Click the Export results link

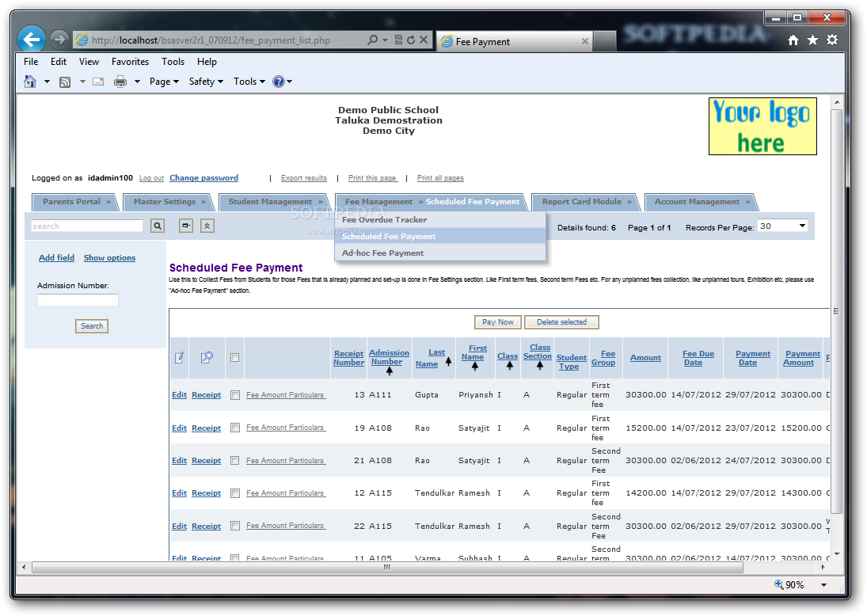303,178
